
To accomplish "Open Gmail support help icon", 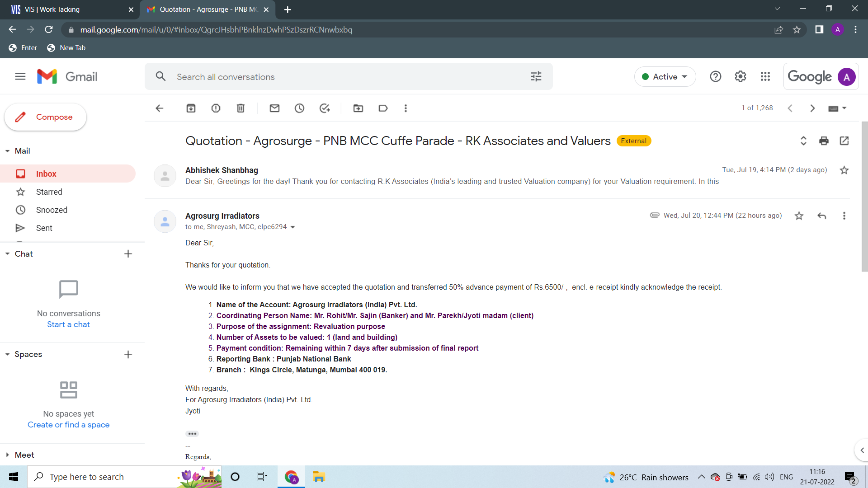I will 716,77.
